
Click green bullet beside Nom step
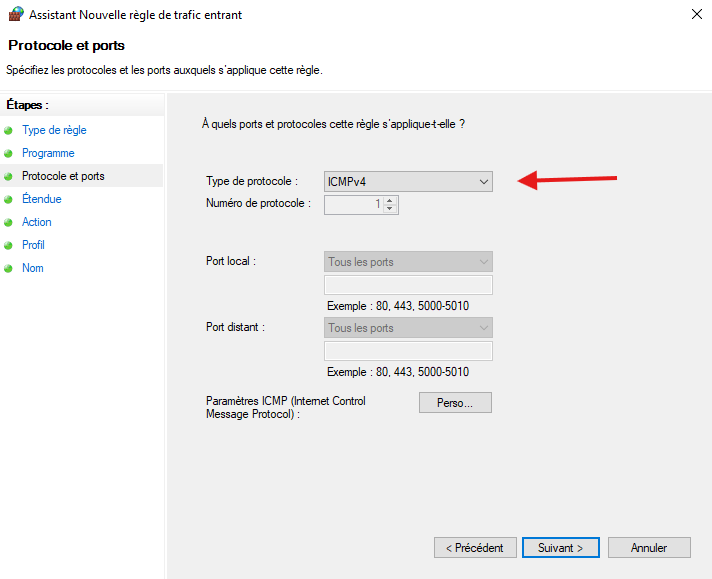(8, 268)
